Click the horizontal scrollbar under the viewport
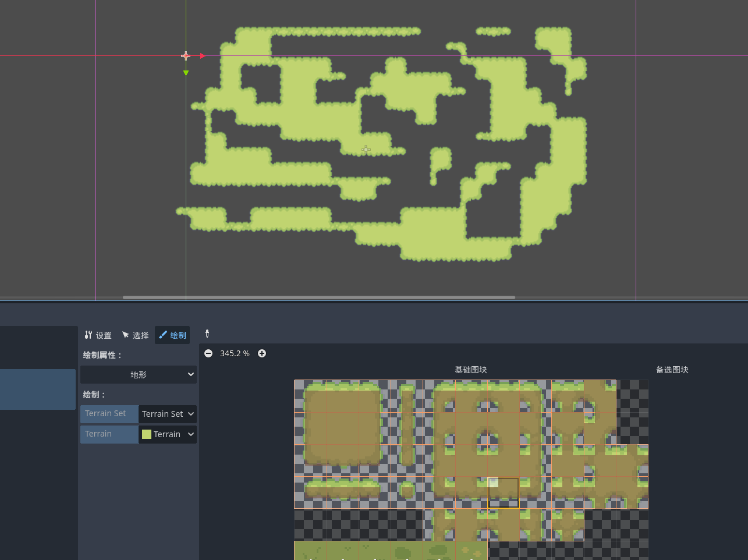This screenshot has height=560, width=748. tap(318, 297)
